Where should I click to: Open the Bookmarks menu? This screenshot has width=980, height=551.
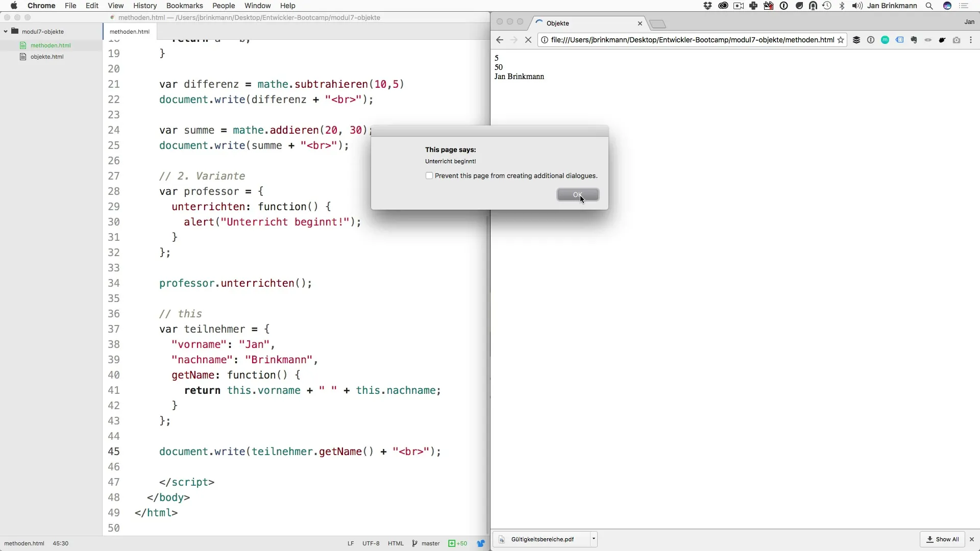point(185,6)
